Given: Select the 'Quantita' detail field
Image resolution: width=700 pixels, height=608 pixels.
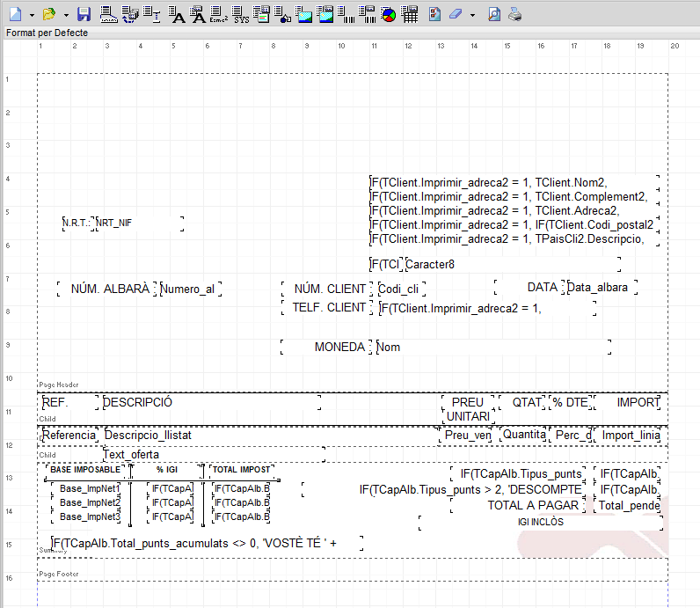Looking at the screenshot, I should pyautogui.click(x=523, y=435).
